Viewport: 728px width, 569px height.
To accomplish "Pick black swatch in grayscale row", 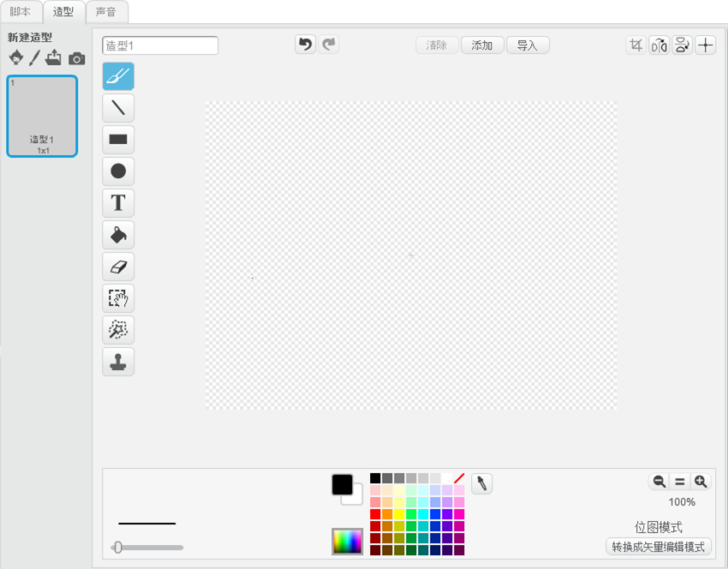I will click(x=375, y=478).
